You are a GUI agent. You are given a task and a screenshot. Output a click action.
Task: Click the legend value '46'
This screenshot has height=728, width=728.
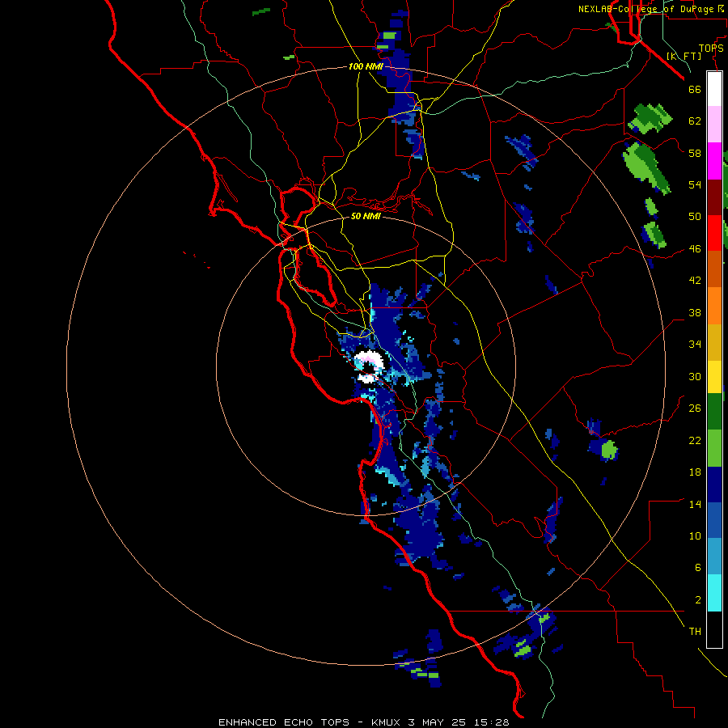click(x=695, y=249)
